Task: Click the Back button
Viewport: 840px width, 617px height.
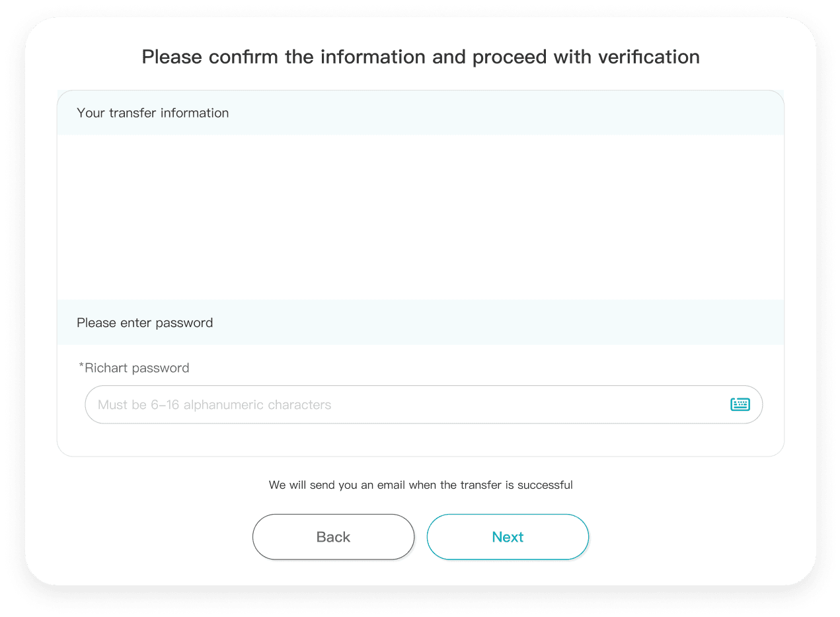Action: click(333, 537)
